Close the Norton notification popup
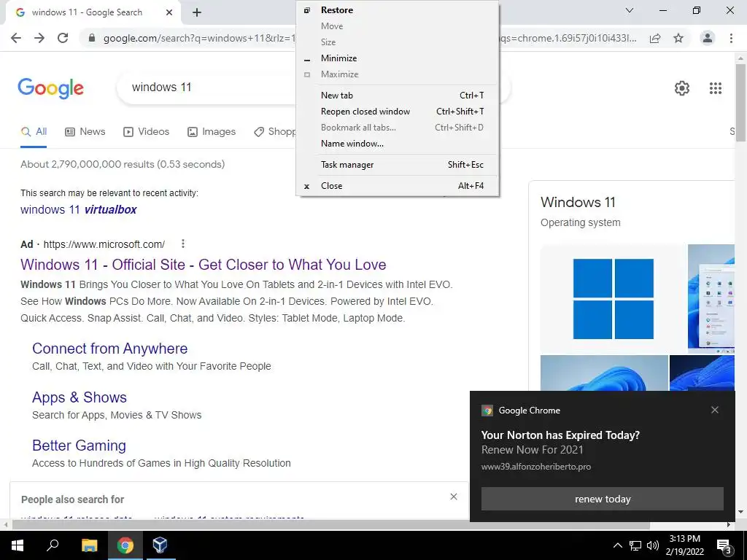Screen dimensions: 747x560 tap(715, 410)
